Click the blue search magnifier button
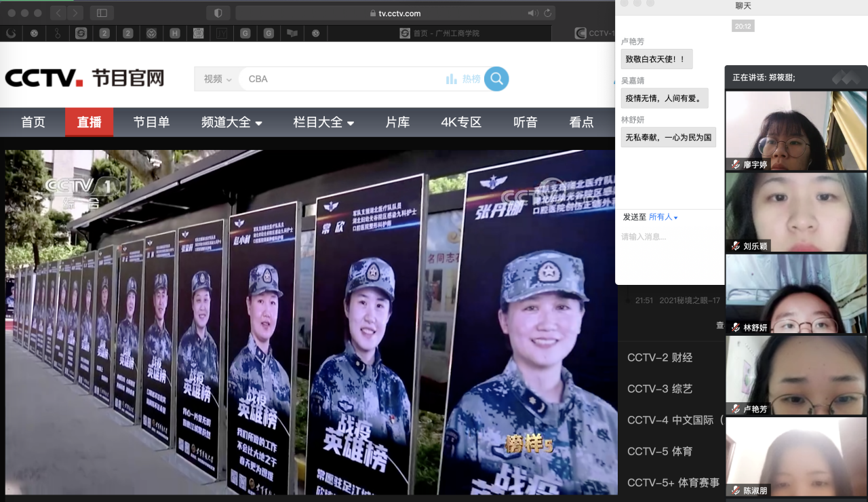 496,79
